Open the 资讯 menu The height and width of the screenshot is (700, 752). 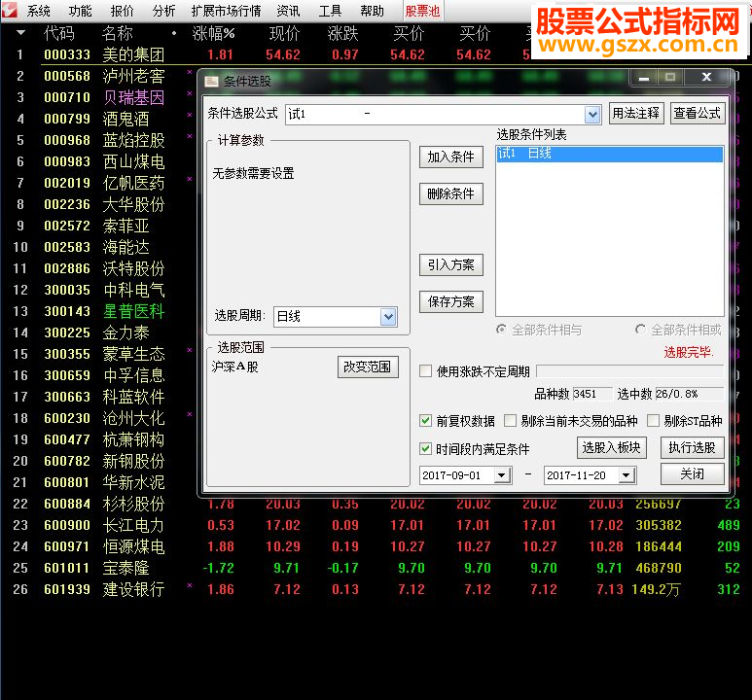[x=288, y=11]
